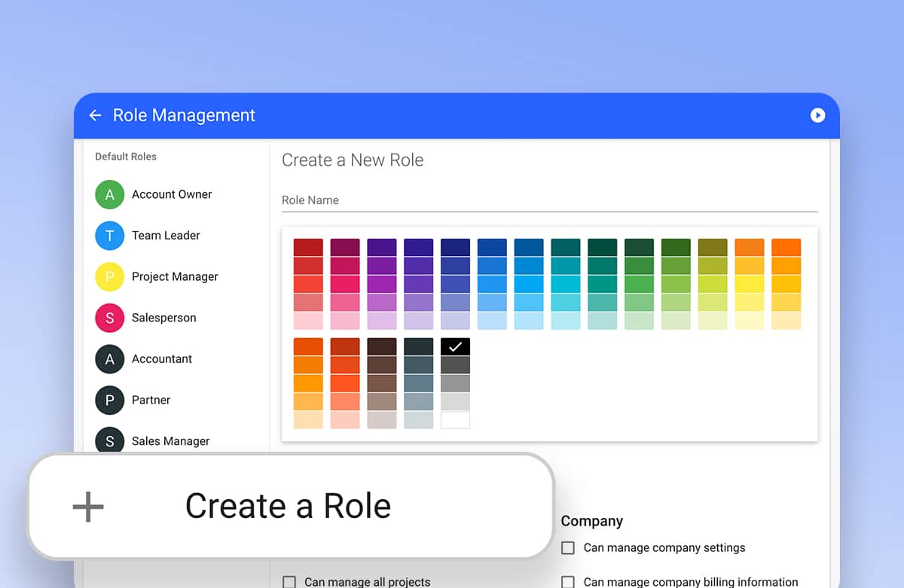904x588 pixels.
Task: Select the yellow Project Manager avatar icon
Action: 109,277
